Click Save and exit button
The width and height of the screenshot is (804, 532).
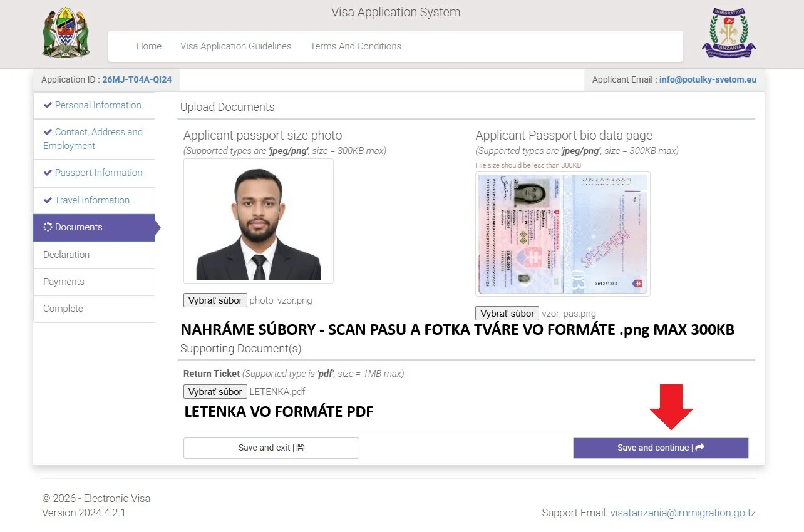pos(271,448)
